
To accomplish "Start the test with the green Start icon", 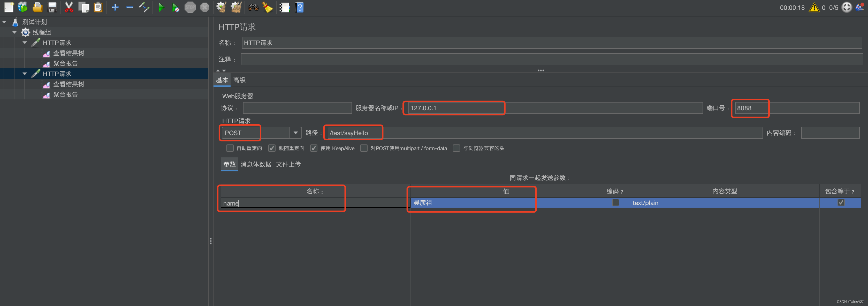I will (161, 7).
